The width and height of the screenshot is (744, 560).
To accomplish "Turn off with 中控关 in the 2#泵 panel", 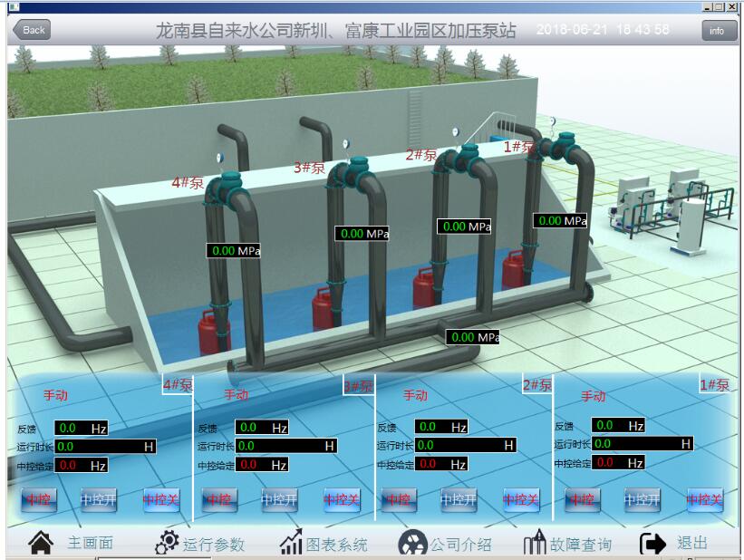I will tap(521, 499).
